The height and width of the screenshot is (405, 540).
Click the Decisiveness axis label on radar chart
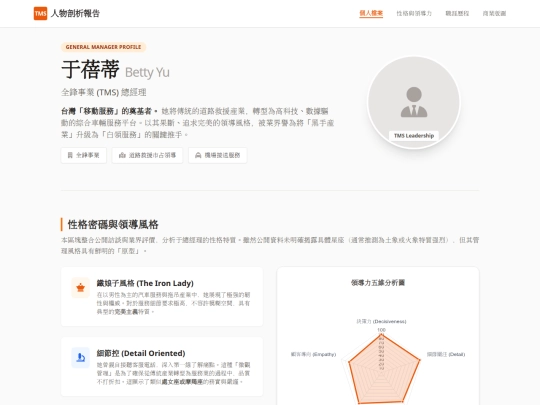click(x=381, y=321)
